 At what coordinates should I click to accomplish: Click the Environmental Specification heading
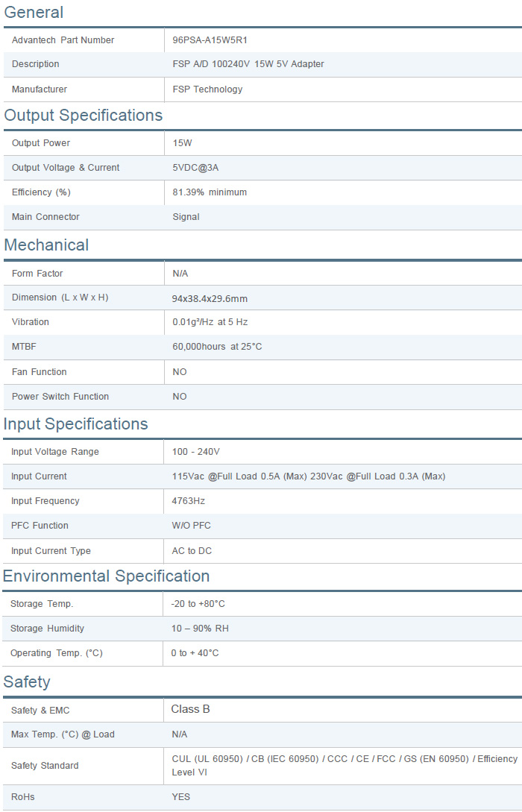(x=107, y=576)
